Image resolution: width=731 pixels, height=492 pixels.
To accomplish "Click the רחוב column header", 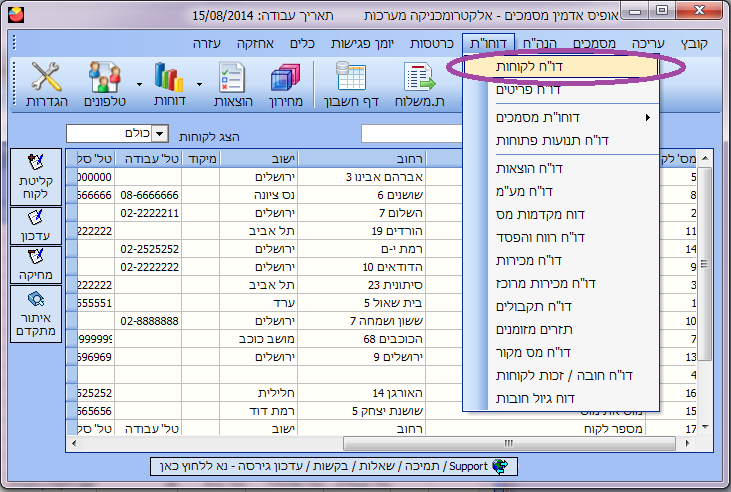I will pyautogui.click(x=362, y=159).
